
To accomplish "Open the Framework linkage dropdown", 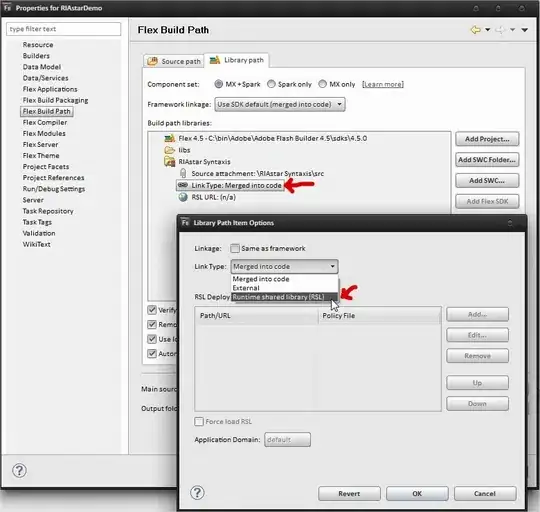I will (280, 104).
